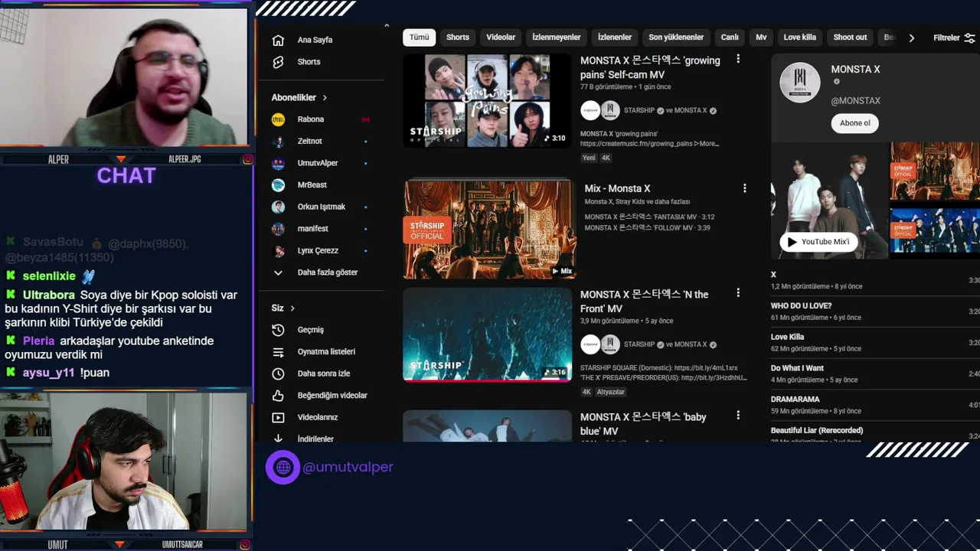Open @MONSTAX channel handle
The image size is (980, 551).
(855, 101)
